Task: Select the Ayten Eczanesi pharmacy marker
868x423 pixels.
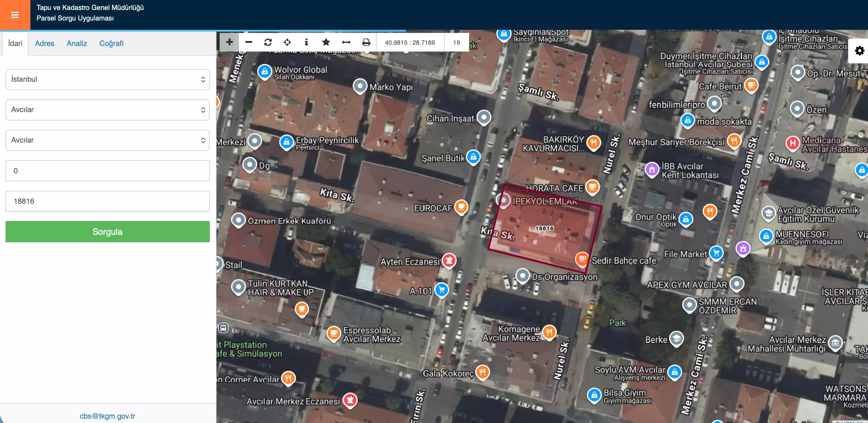Action: 449,261
